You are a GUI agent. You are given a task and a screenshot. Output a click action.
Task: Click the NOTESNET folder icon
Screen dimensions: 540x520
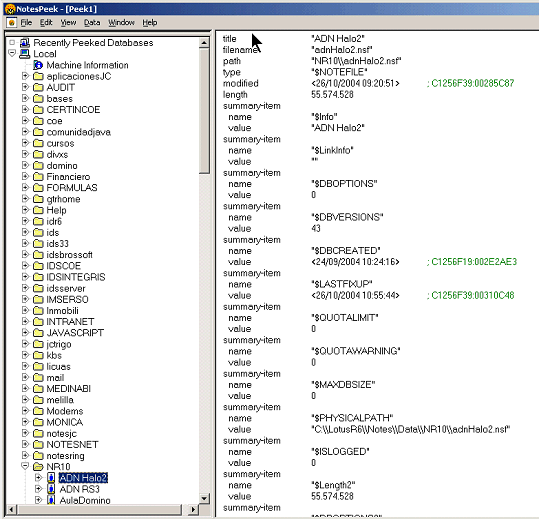(38, 444)
